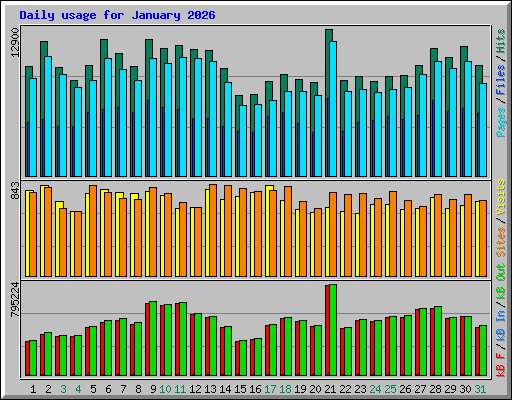
Task: Click day 4 on the x-axis
Action: pyautogui.click(x=78, y=389)
